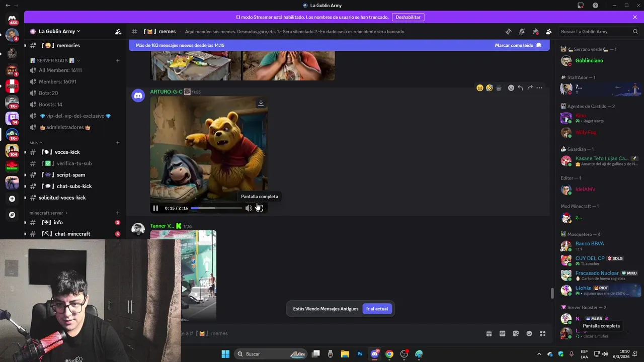React with rolling laughing emoji
Viewport: 644px width, 362px height.
[489, 88]
